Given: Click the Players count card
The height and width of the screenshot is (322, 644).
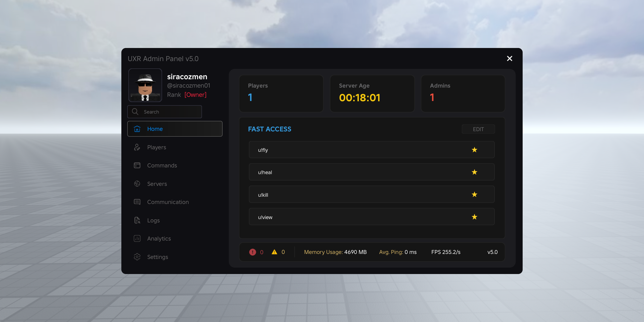Looking at the screenshot, I should coord(281,94).
